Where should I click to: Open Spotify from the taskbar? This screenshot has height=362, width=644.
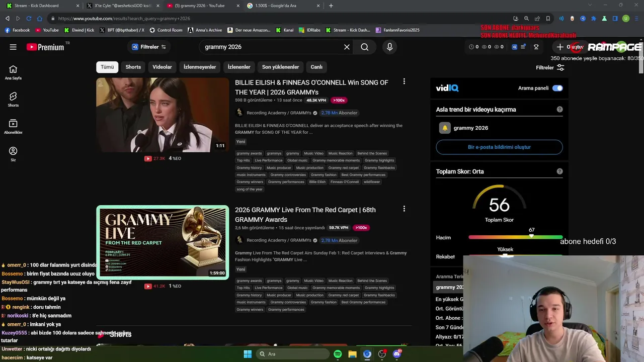pyautogui.click(x=338, y=354)
